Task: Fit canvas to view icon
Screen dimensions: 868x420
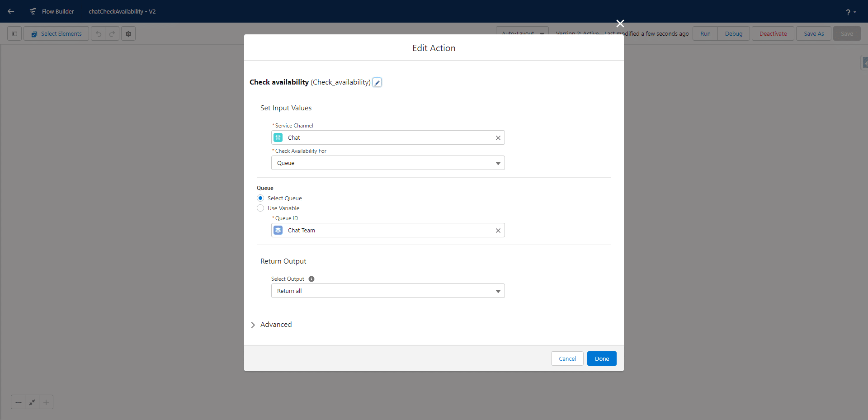Action: (32, 402)
